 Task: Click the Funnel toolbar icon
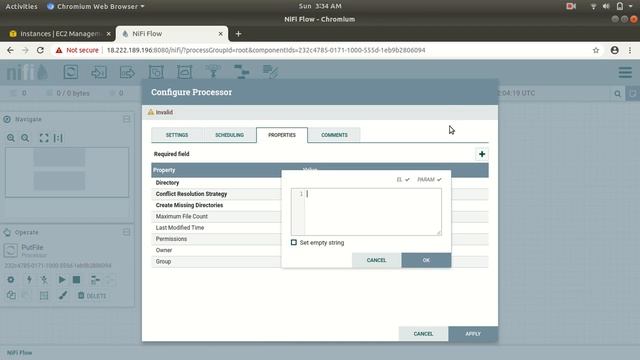tap(213, 72)
